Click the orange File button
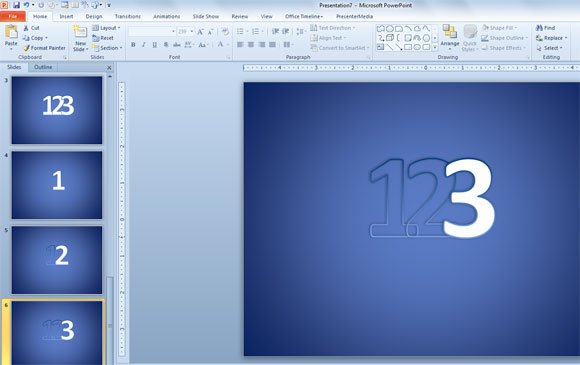Image resolution: width=580 pixels, height=365 pixels. click(x=13, y=16)
